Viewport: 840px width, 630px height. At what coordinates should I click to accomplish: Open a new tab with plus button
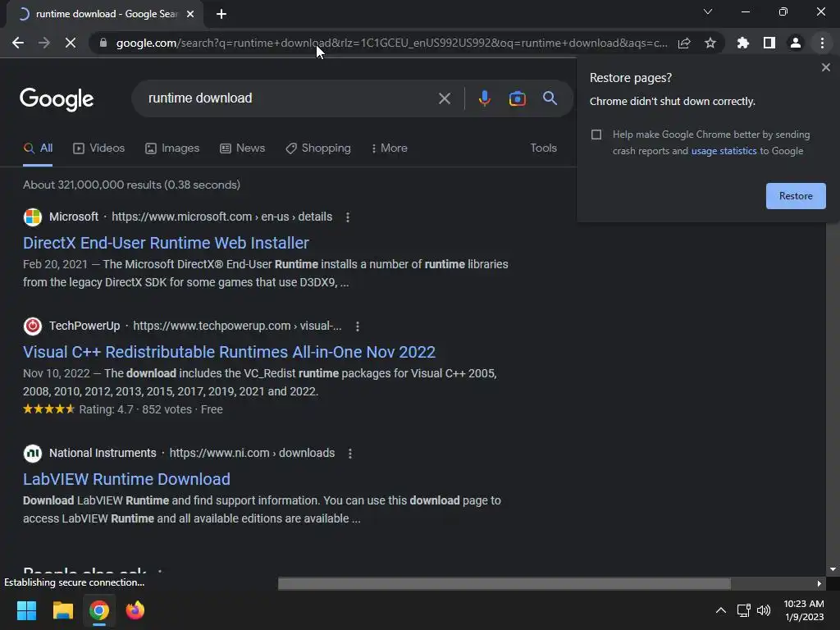pyautogui.click(x=221, y=14)
